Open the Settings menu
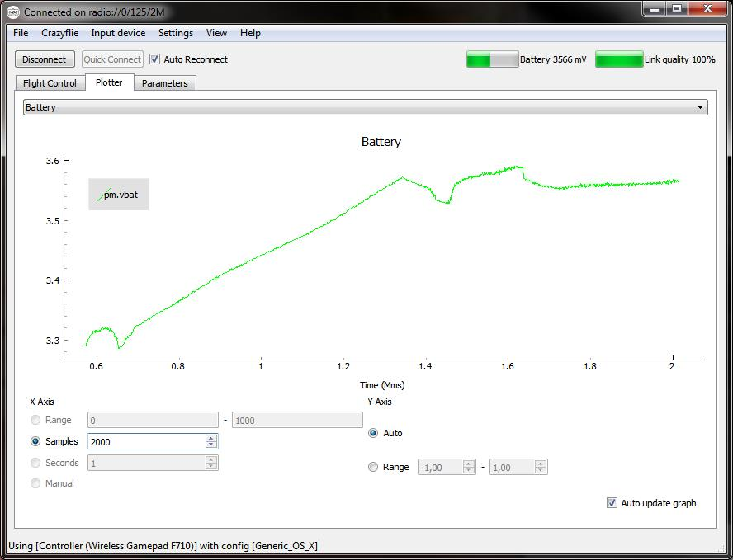This screenshot has width=733, height=560. (176, 33)
